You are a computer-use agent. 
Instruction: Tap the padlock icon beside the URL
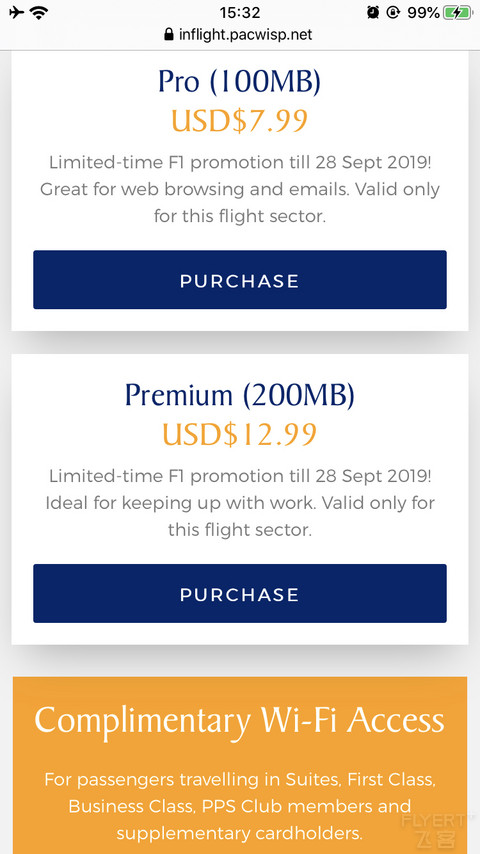click(168, 35)
